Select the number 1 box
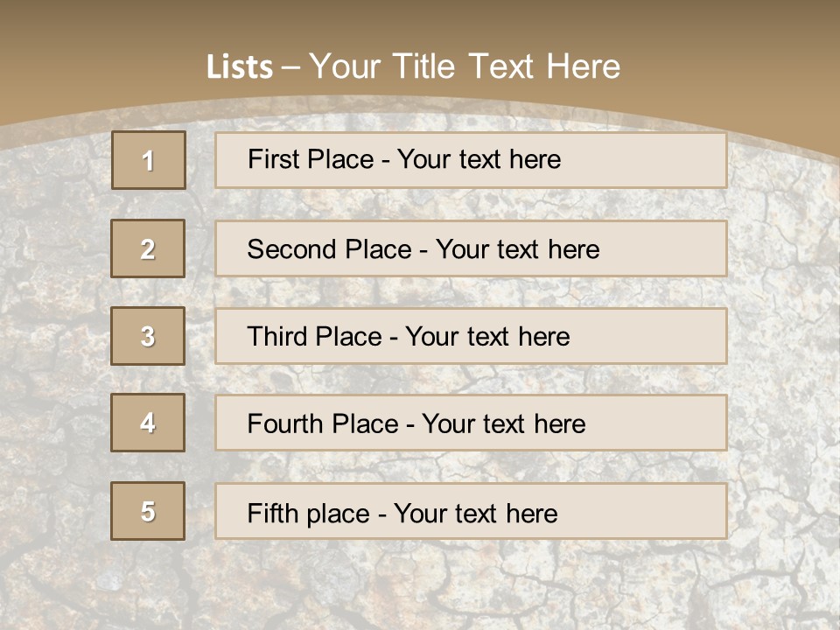This screenshot has width=840, height=630. click(x=149, y=160)
